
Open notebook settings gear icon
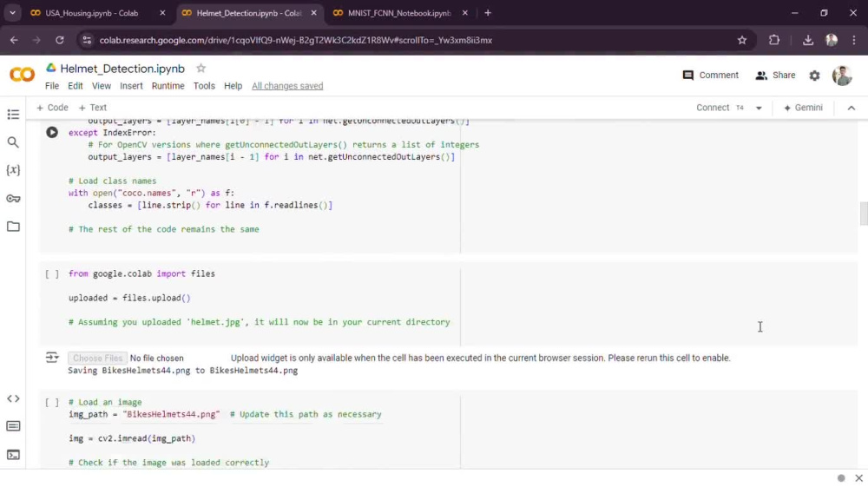coord(814,76)
